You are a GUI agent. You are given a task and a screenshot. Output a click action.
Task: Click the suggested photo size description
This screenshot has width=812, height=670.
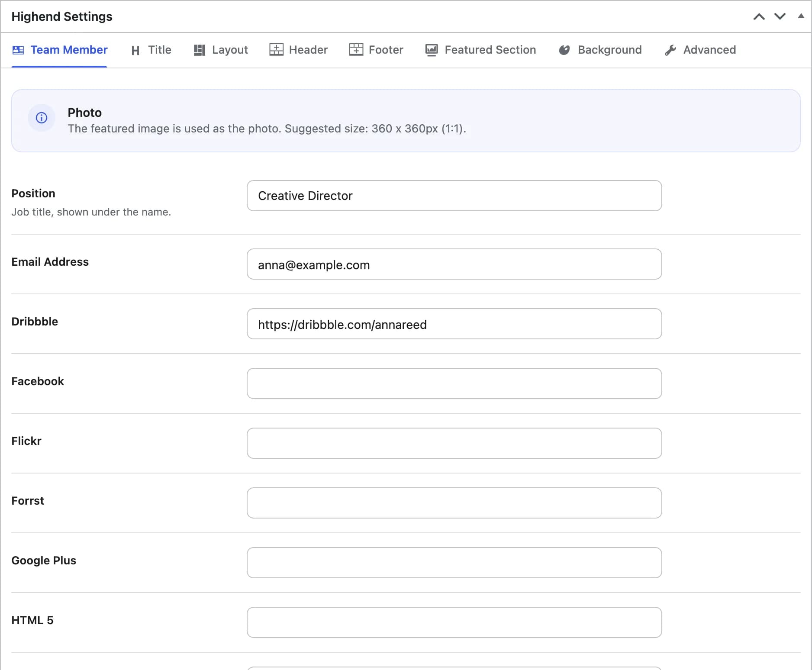267,129
